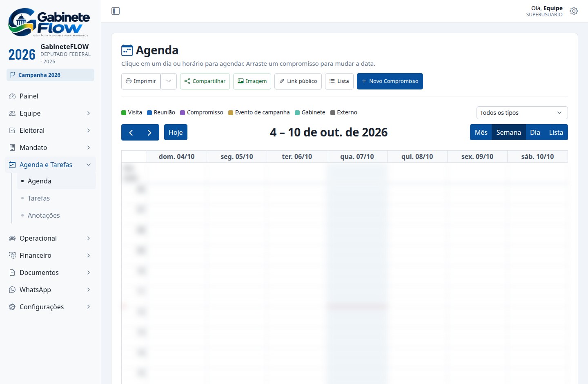Click the purple Compromisso legend swatch
This screenshot has height=384, width=588.
tap(183, 113)
